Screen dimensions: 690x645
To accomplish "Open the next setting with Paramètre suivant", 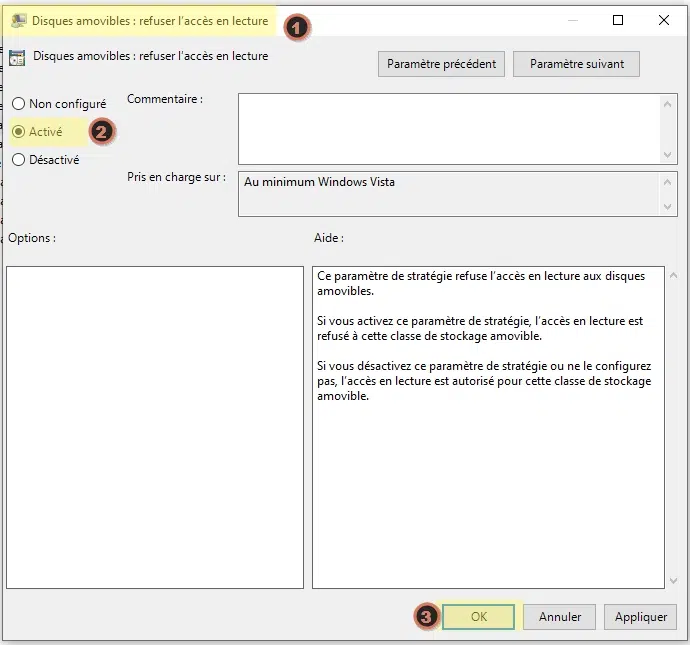I will [x=577, y=64].
